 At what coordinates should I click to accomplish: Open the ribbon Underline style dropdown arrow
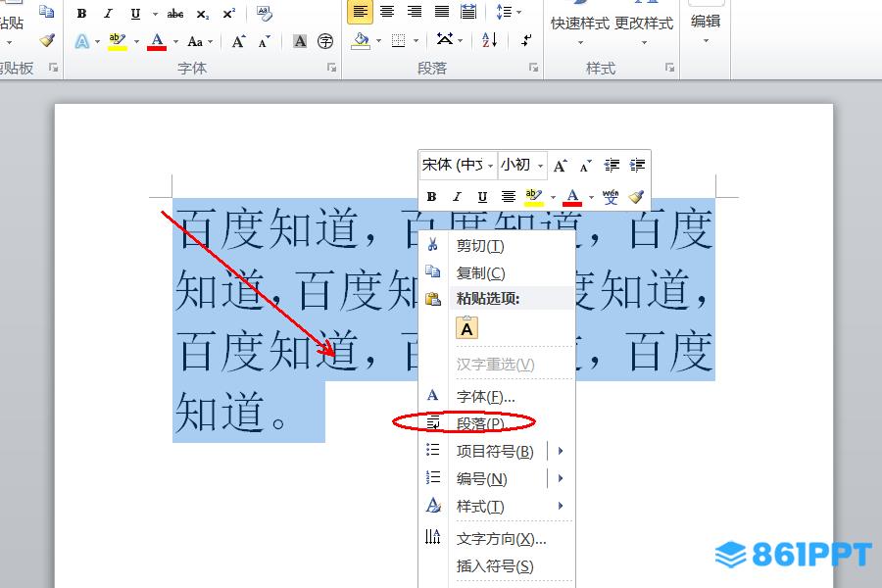click(155, 14)
